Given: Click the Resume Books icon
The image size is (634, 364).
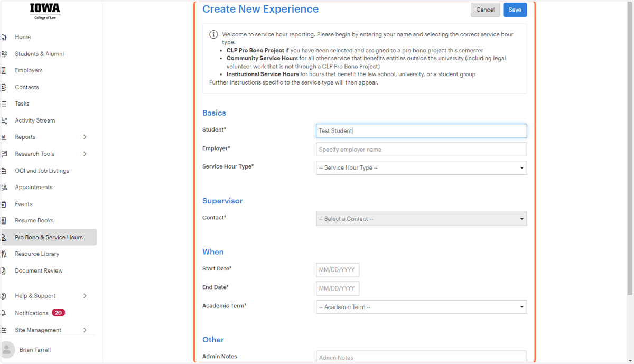Looking at the screenshot, I should (4, 220).
